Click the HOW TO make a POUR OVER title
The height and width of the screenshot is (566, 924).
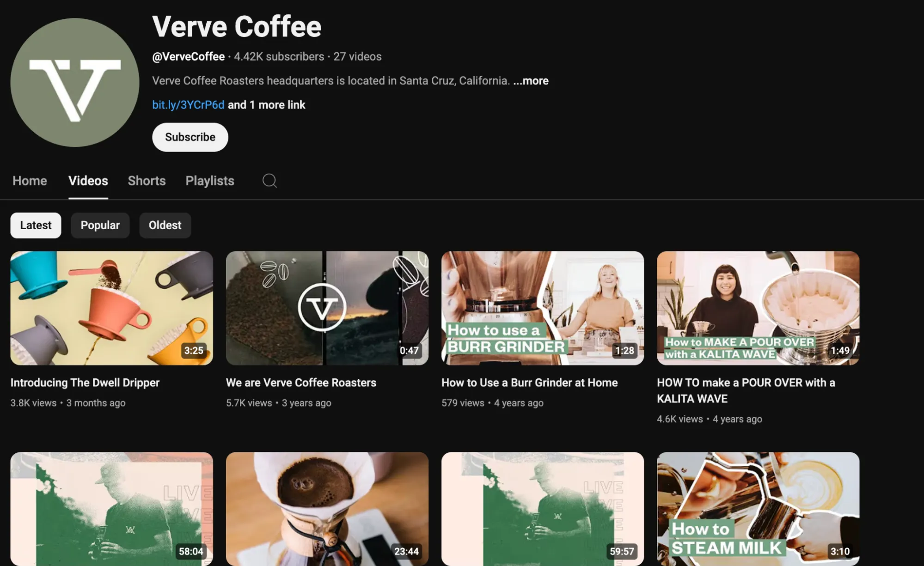click(746, 390)
